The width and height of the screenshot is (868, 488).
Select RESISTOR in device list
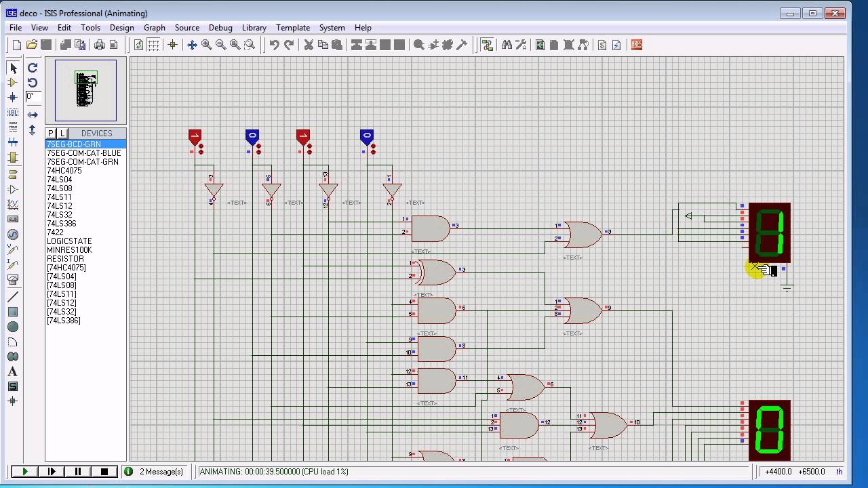[85, 259]
